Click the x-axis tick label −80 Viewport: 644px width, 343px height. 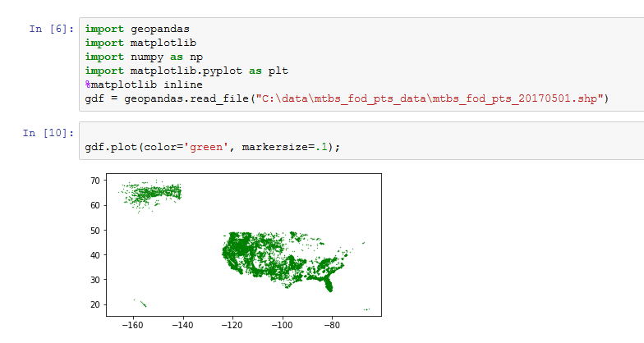pyautogui.click(x=332, y=325)
